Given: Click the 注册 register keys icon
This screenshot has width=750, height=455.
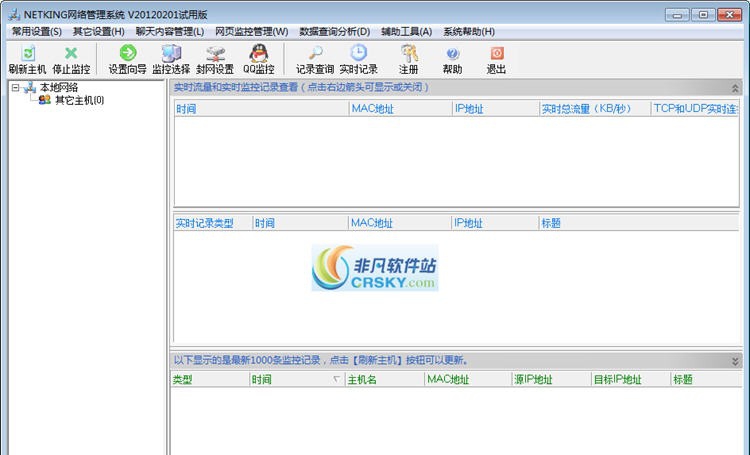Looking at the screenshot, I should coord(408,53).
